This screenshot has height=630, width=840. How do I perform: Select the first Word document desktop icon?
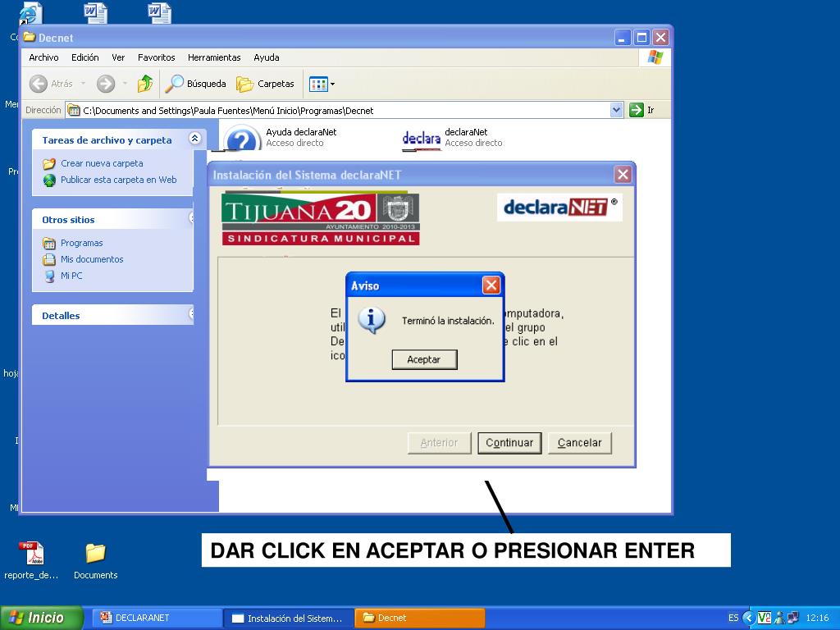pos(96,13)
